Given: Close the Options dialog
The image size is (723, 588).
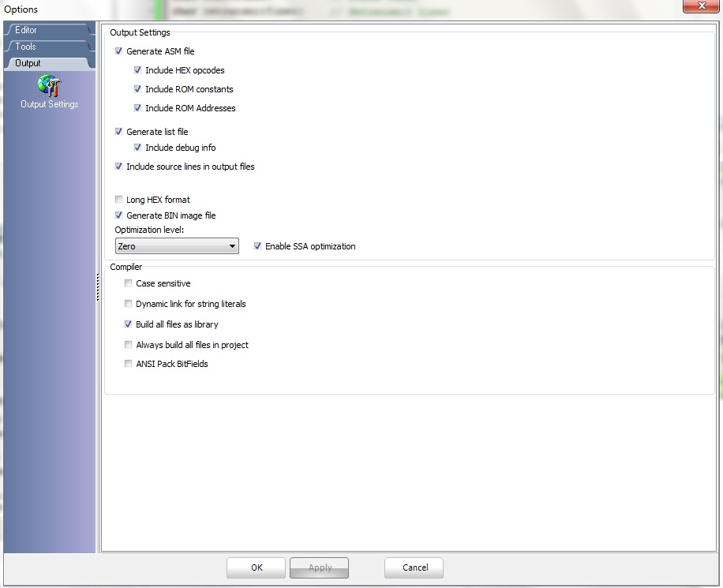Looking at the screenshot, I should point(701,6).
